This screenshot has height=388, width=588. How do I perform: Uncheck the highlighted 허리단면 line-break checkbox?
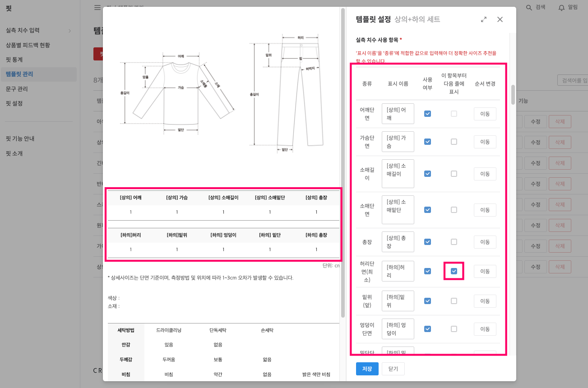click(454, 271)
